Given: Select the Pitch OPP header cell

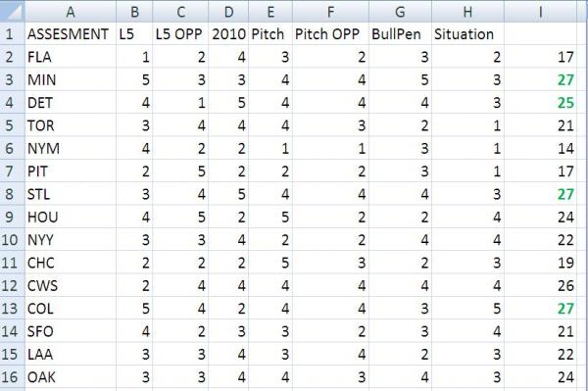Looking at the screenshot, I should [x=331, y=34].
